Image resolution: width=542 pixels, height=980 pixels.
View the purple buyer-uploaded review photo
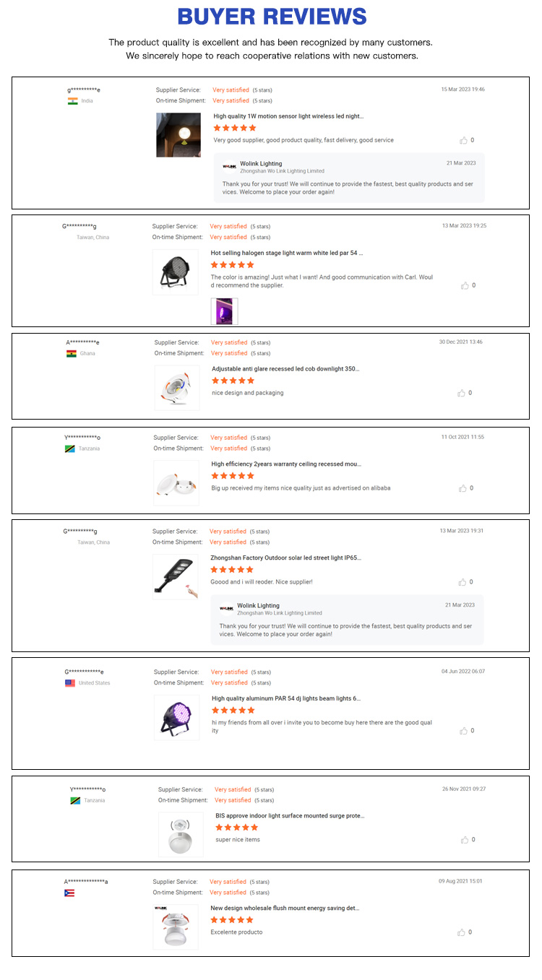[224, 311]
